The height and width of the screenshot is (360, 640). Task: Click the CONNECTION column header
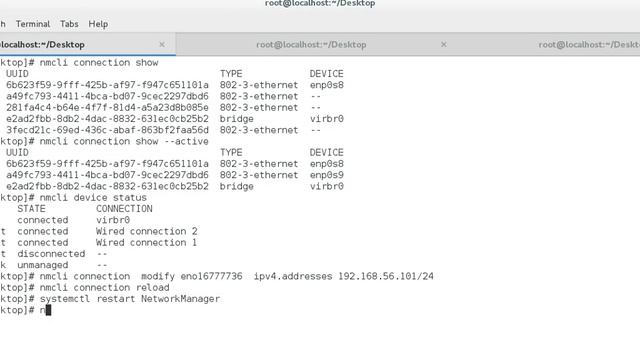(124, 209)
